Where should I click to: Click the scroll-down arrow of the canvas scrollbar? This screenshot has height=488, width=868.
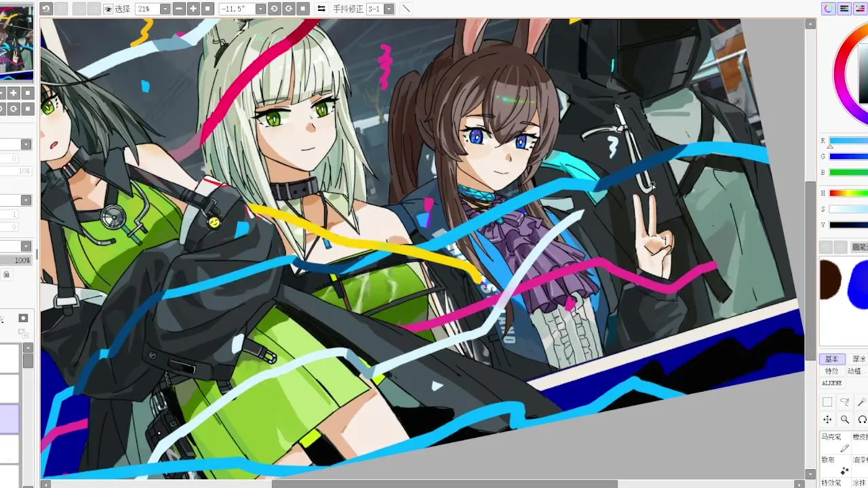pos(810,474)
